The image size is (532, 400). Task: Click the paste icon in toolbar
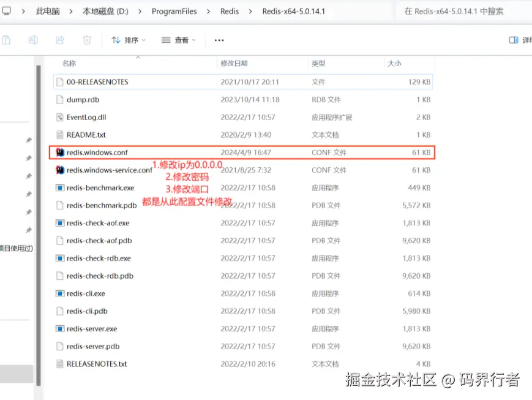click(x=6, y=40)
